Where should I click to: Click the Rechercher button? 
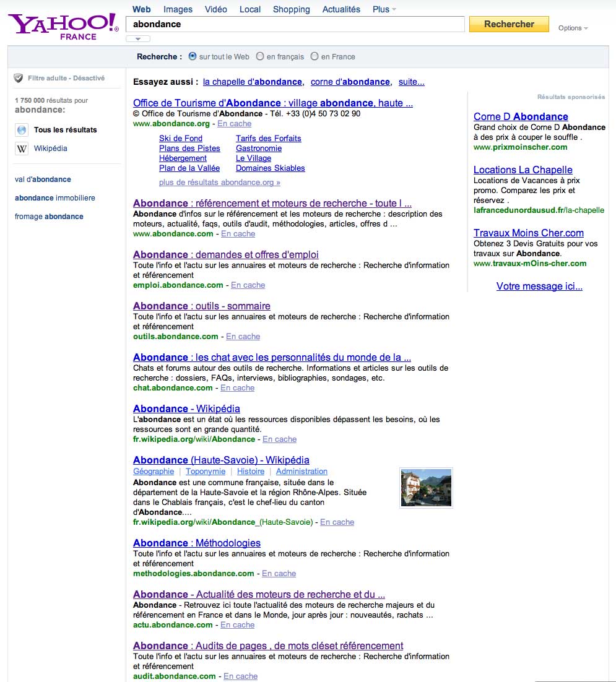[509, 24]
